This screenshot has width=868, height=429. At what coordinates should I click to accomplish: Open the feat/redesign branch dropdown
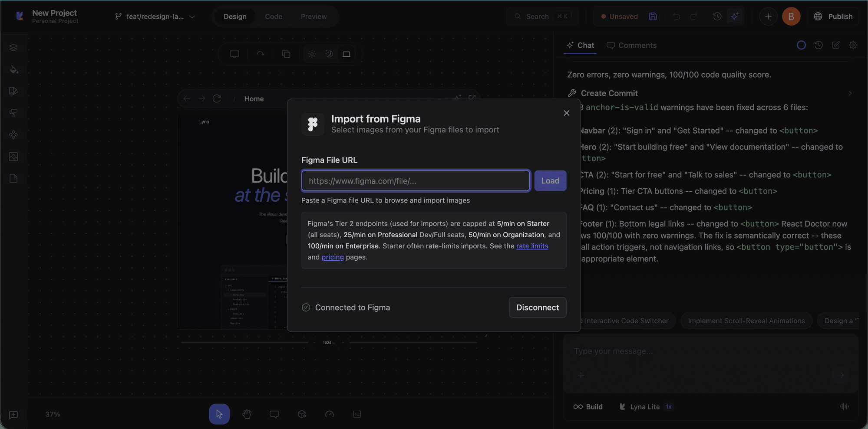(x=155, y=16)
